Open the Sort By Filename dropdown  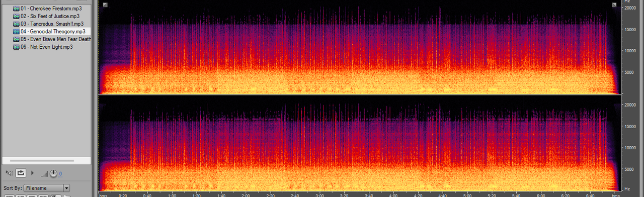(x=47, y=188)
